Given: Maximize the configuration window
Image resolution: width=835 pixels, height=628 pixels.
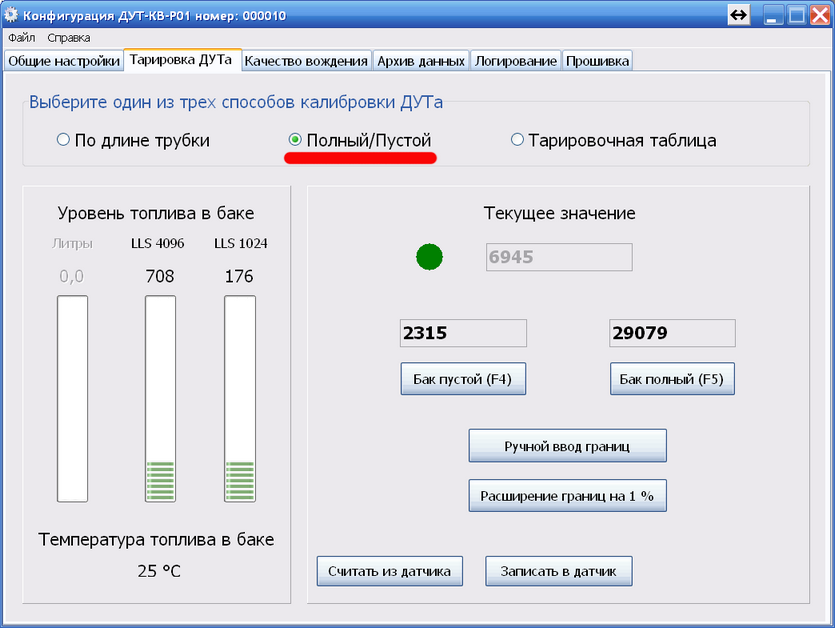Looking at the screenshot, I should [797, 15].
